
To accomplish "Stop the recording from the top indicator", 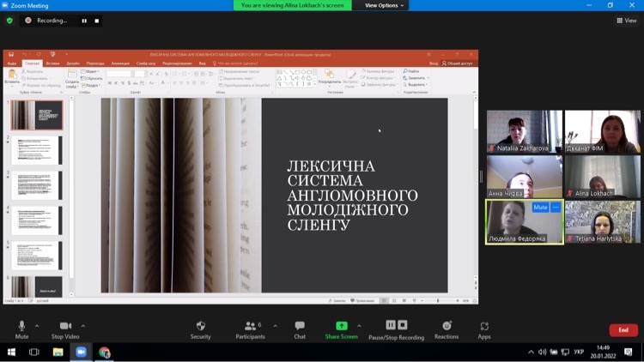I will coord(96,21).
